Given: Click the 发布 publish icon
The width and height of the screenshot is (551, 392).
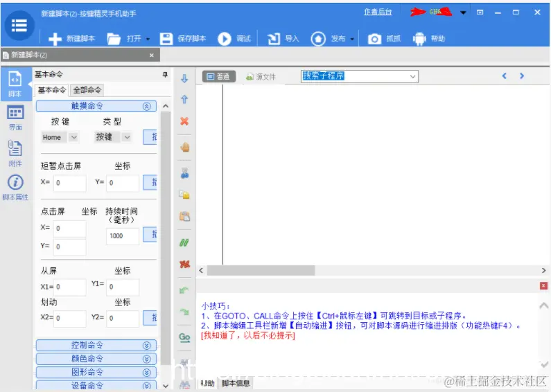Looking at the screenshot, I should (x=318, y=39).
